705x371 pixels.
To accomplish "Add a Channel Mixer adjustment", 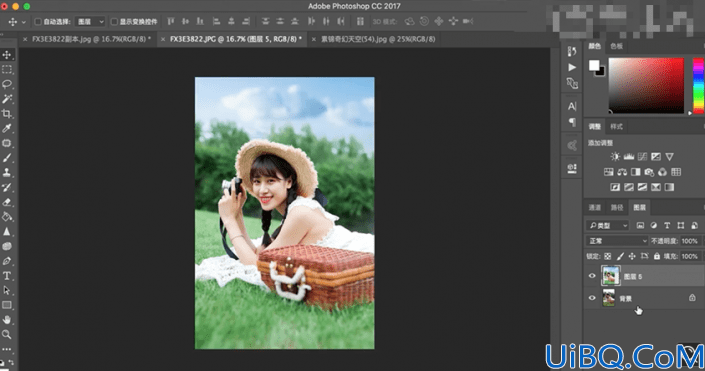I will (663, 172).
